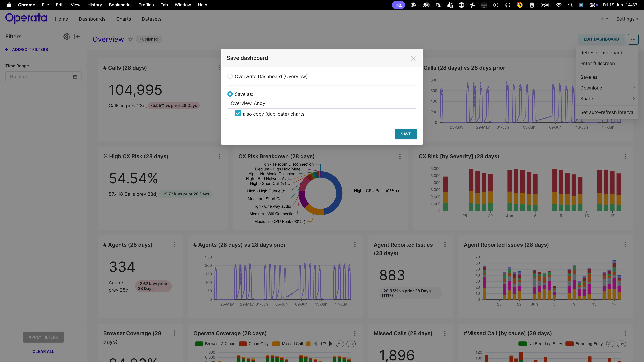The image size is (644, 362).
Task: Open Agent Reported Issues bar chart menu
Action: point(625,245)
